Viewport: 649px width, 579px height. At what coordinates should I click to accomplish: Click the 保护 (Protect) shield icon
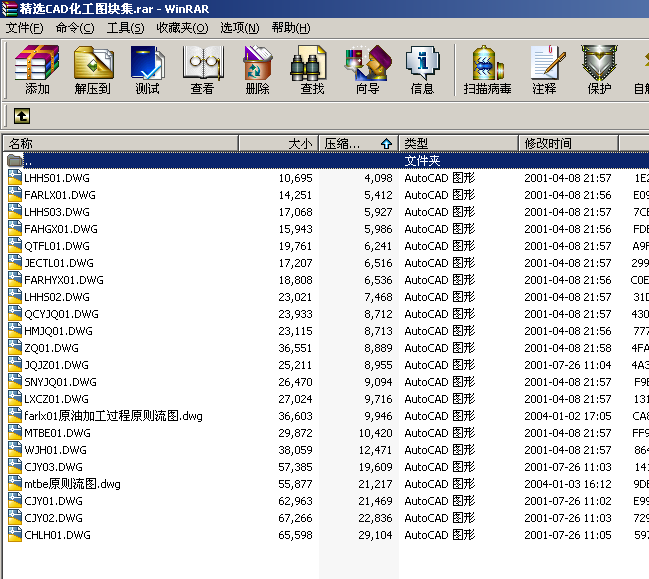[x=599, y=70]
